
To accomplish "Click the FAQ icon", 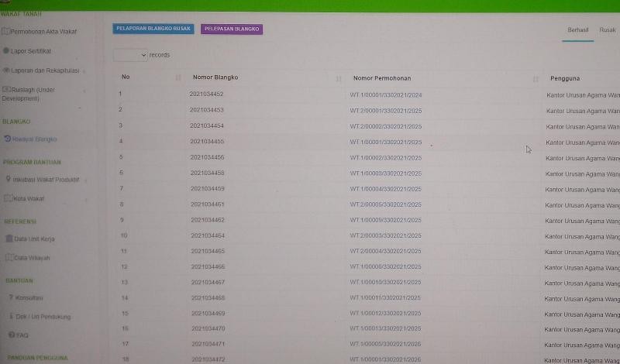I will click(x=12, y=335).
